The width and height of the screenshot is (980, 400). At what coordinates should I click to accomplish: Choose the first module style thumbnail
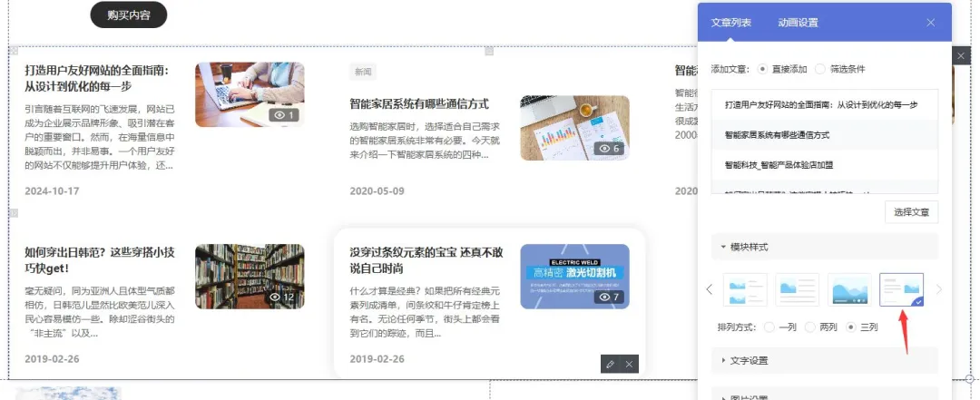click(x=745, y=289)
